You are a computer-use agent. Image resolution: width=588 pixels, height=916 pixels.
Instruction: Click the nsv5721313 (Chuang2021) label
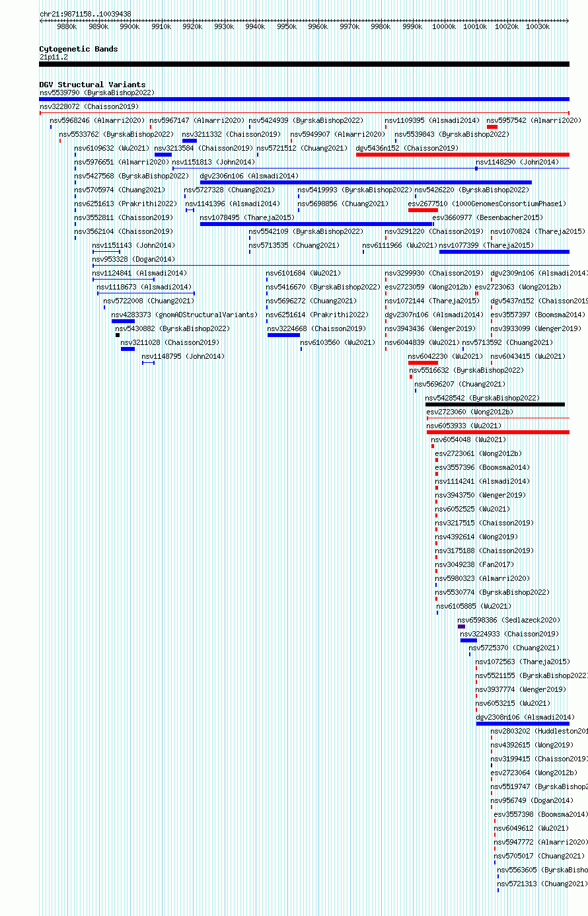coord(542,884)
